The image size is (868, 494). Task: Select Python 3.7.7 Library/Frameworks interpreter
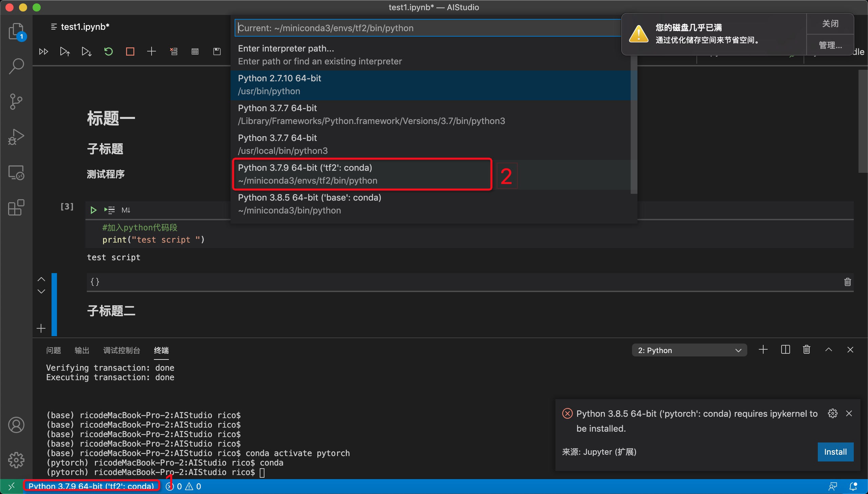coord(430,115)
